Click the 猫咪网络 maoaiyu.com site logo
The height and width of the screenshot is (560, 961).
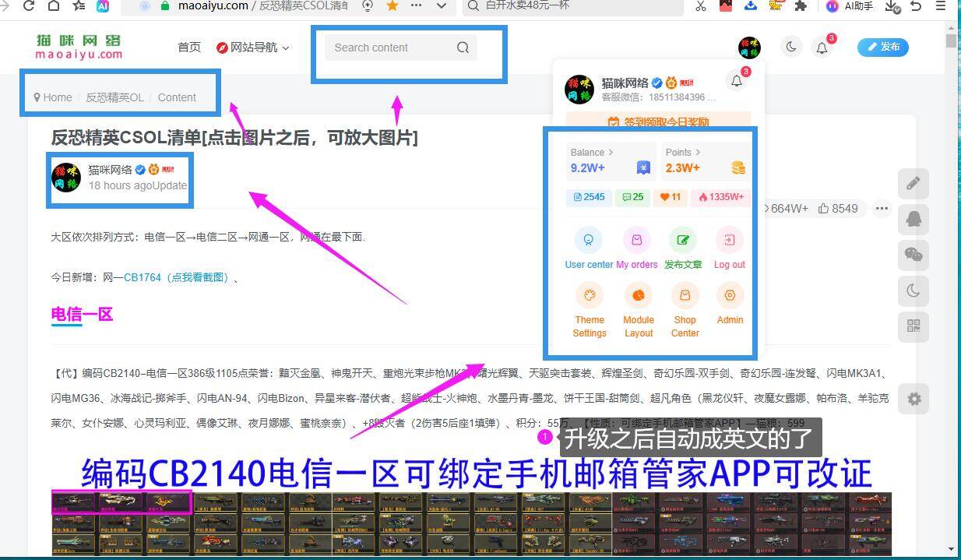click(x=79, y=47)
